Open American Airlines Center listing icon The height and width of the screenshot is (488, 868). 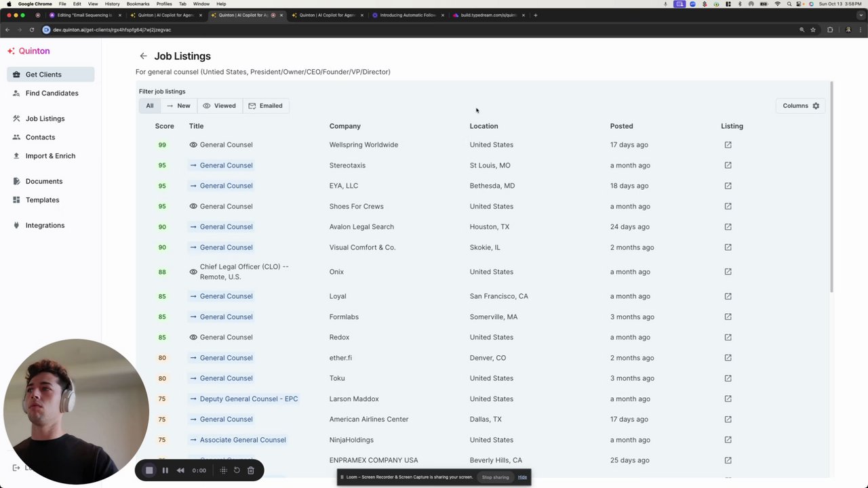point(728,419)
